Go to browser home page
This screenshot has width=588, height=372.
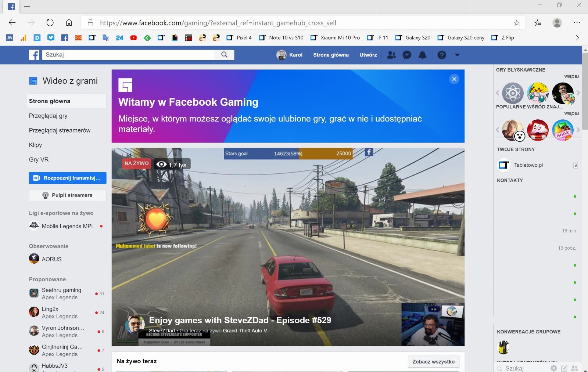pyautogui.click(x=69, y=23)
